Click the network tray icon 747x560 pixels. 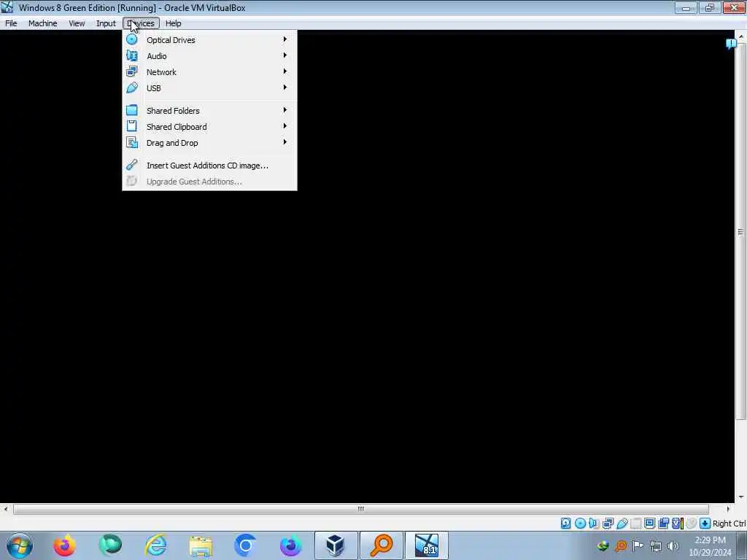pos(656,545)
